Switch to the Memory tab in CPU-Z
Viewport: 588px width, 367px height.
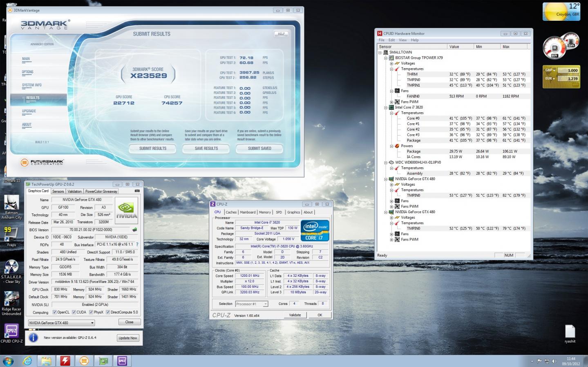[x=265, y=212]
